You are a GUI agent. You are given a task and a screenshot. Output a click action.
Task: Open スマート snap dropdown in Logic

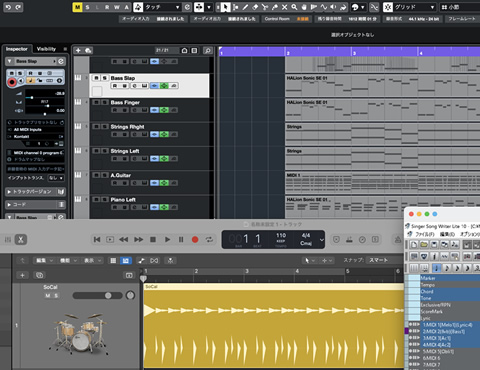(384, 260)
